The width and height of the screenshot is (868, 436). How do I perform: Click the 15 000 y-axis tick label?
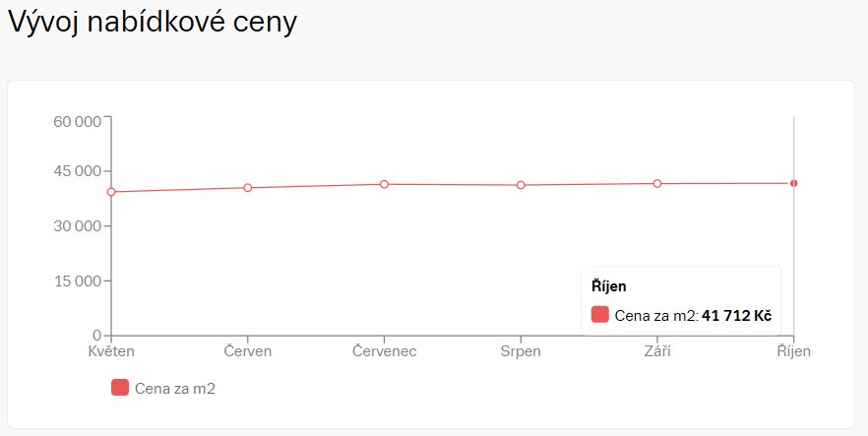tap(78, 281)
